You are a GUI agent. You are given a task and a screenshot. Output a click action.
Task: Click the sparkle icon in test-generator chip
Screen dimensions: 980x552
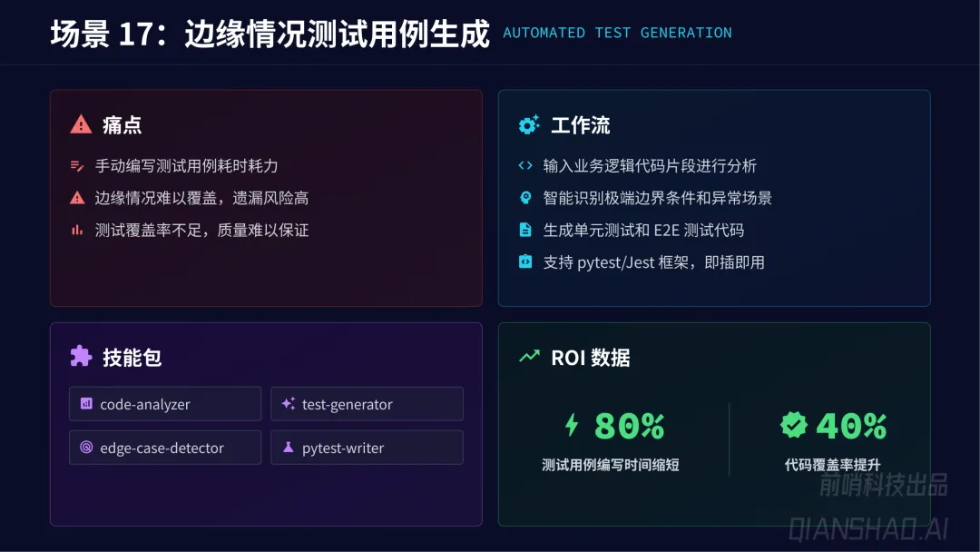pyautogui.click(x=289, y=404)
